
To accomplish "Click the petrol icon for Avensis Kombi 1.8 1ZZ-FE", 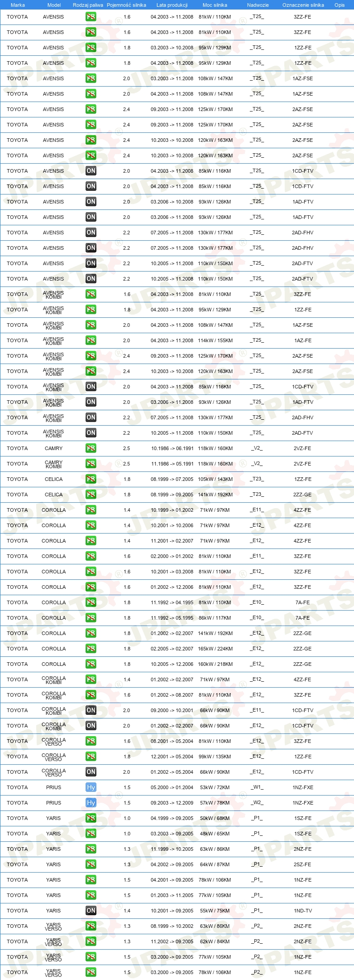I will 91,310.
